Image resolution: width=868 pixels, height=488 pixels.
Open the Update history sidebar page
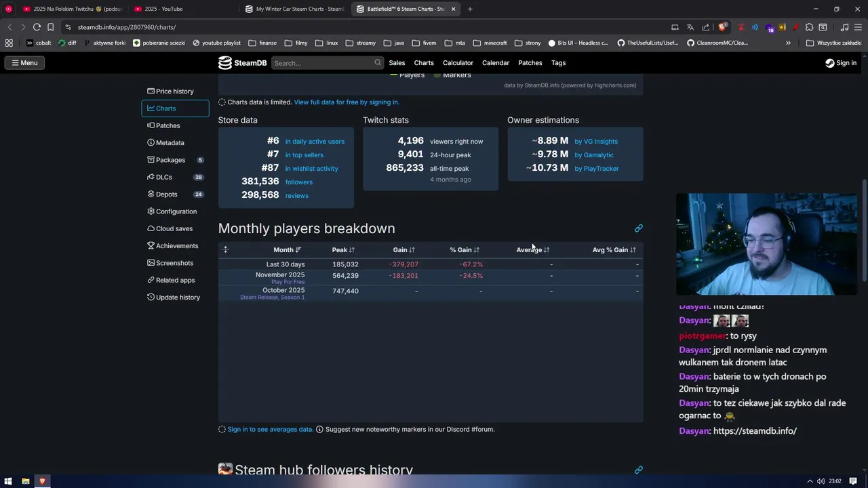175,298
